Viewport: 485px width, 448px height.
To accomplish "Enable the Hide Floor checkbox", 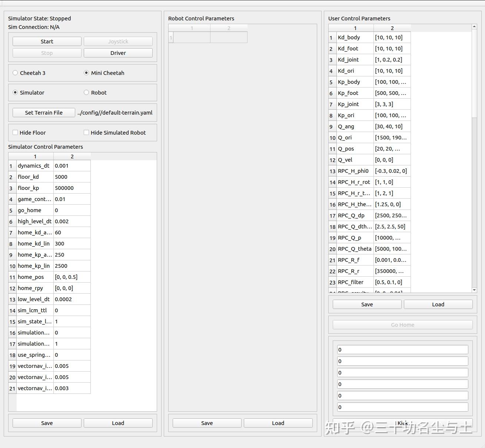I will click(29, 133).
